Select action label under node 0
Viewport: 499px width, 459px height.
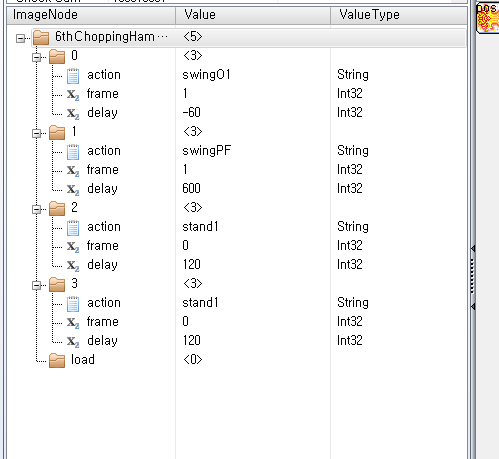click(x=104, y=75)
